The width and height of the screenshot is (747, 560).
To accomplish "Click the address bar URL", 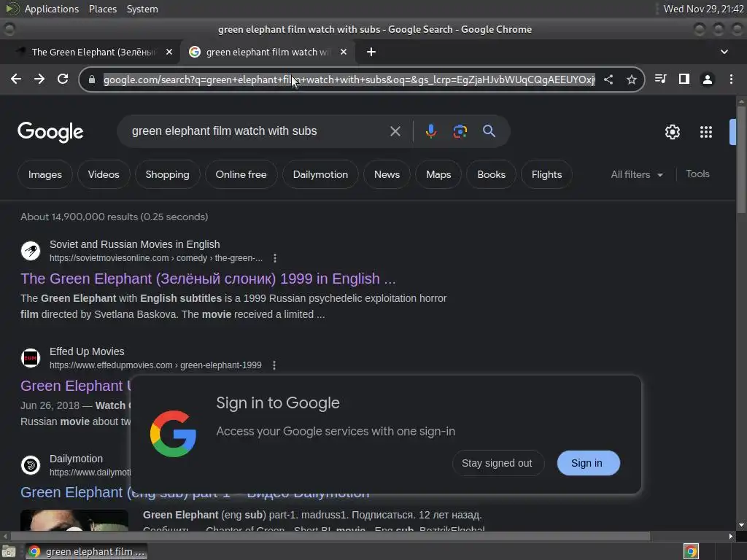I will 349,79.
